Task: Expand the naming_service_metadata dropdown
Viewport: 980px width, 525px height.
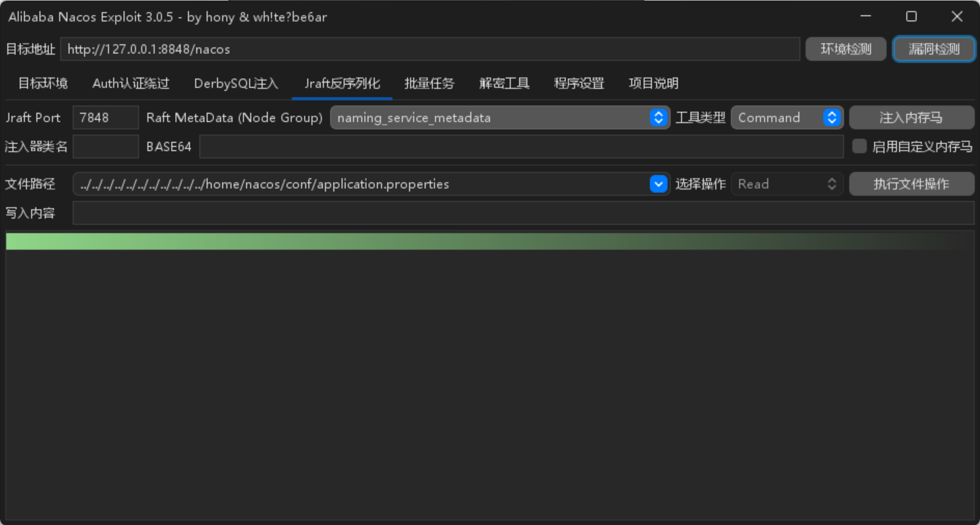Action: pyautogui.click(x=500, y=118)
